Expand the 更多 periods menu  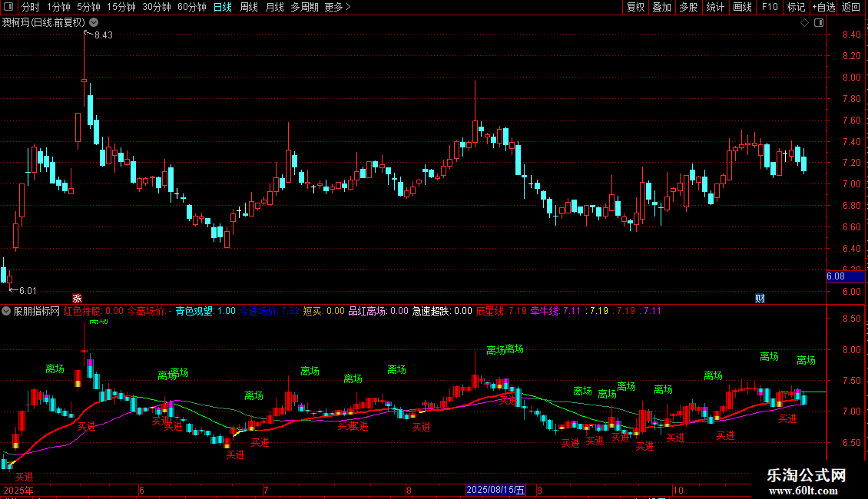point(337,7)
